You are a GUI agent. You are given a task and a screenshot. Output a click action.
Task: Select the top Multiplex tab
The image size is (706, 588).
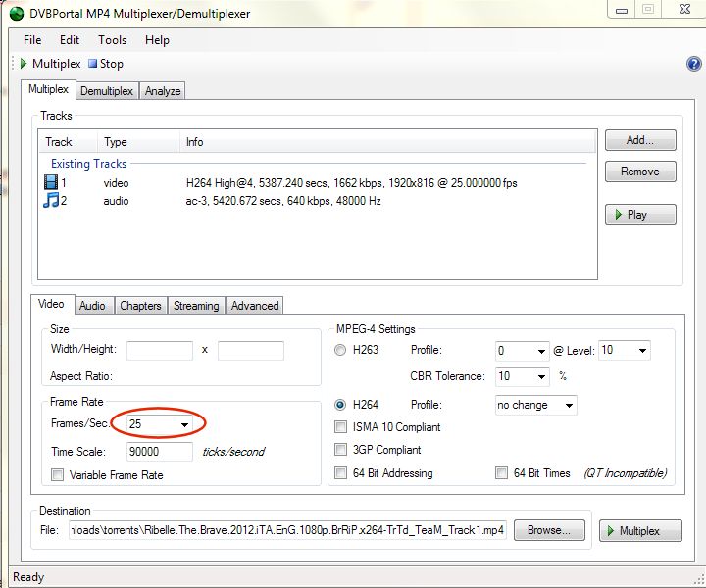click(48, 89)
